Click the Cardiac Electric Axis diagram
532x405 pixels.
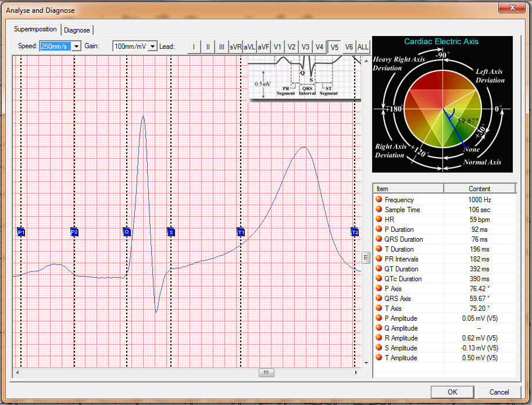(x=442, y=105)
